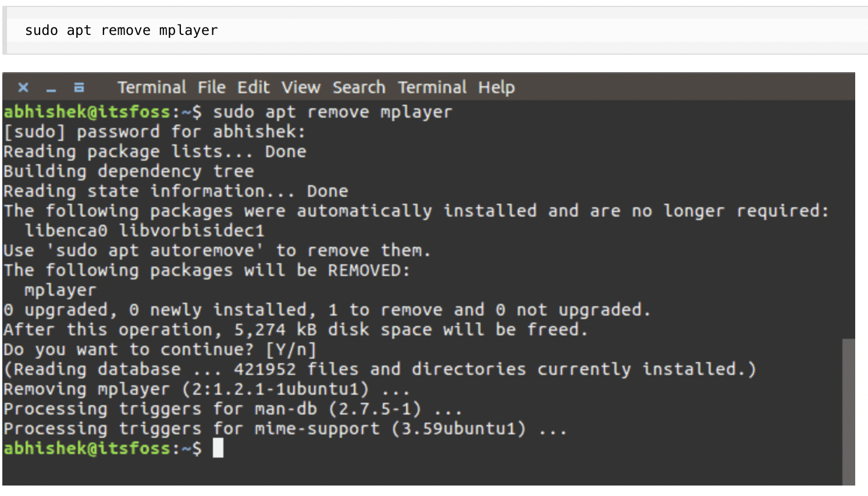This screenshot has height=496, width=868.
Task: Click the '[sudo] password for abhishek:' line
Action: click(x=155, y=132)
